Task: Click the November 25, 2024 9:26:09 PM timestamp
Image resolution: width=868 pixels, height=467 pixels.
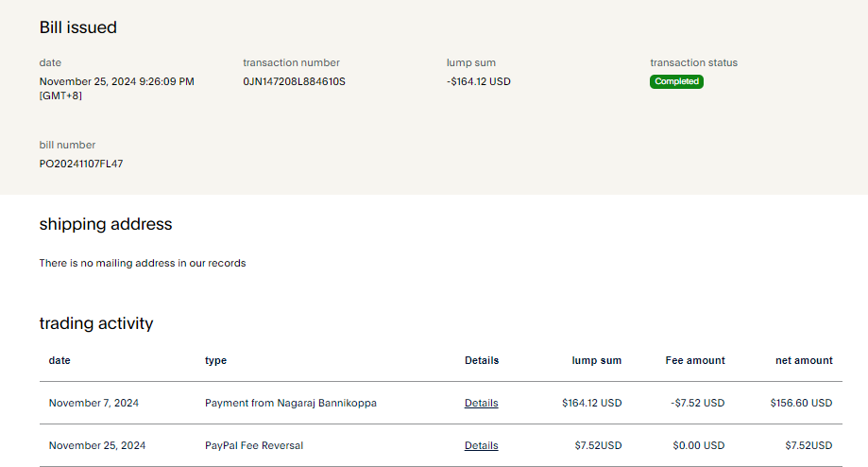Action: (116, 81)
